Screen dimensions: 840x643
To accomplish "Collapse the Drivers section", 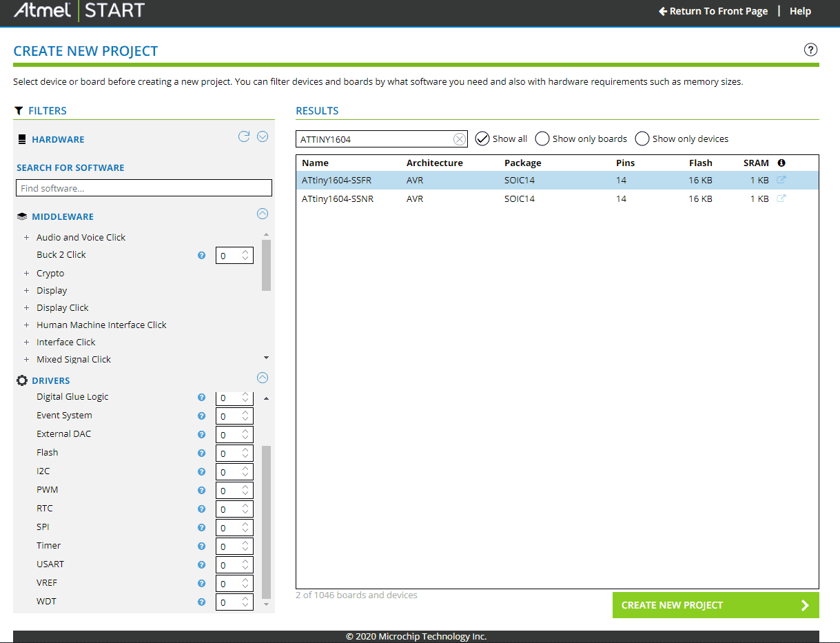I will click(x=263, y=378).
